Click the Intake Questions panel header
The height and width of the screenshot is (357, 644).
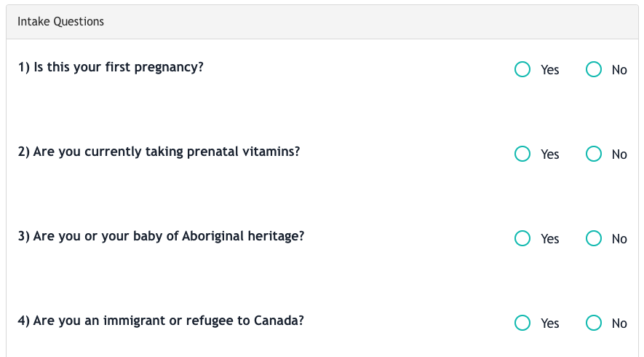(x=322, y=22)
